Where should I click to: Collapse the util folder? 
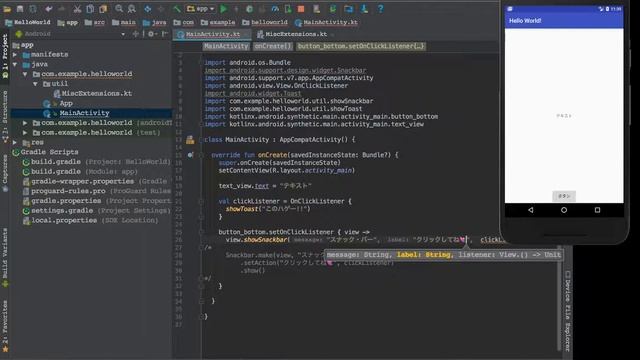click(35, 84)
